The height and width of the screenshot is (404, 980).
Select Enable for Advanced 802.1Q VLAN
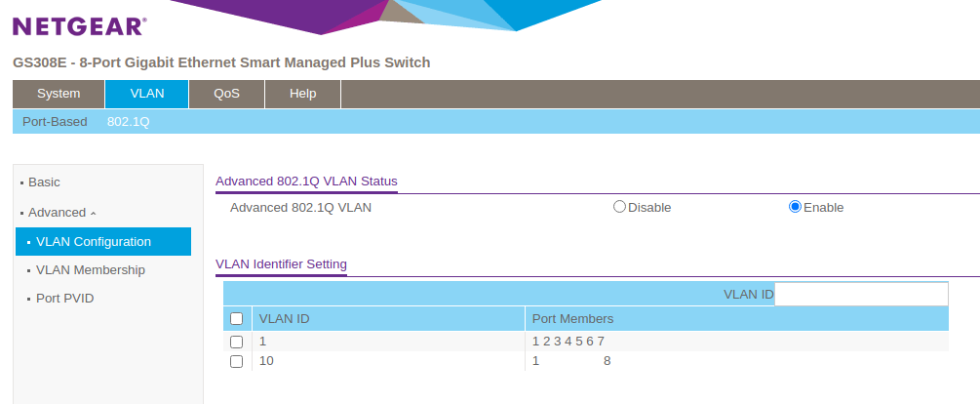(795, 207)
